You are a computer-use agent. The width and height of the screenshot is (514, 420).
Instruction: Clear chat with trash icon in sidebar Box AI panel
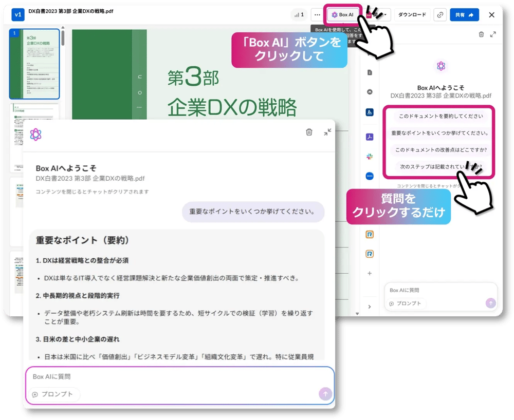pos(481,34)
